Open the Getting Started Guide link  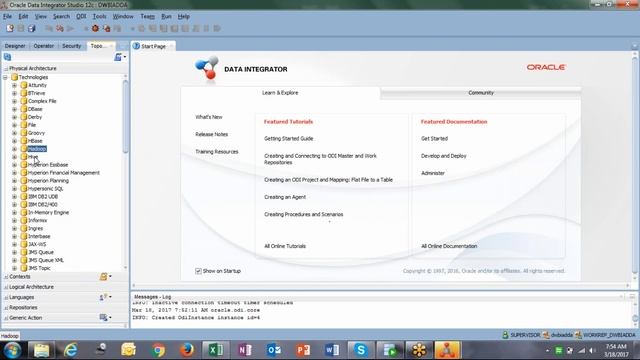pos(289,138)
